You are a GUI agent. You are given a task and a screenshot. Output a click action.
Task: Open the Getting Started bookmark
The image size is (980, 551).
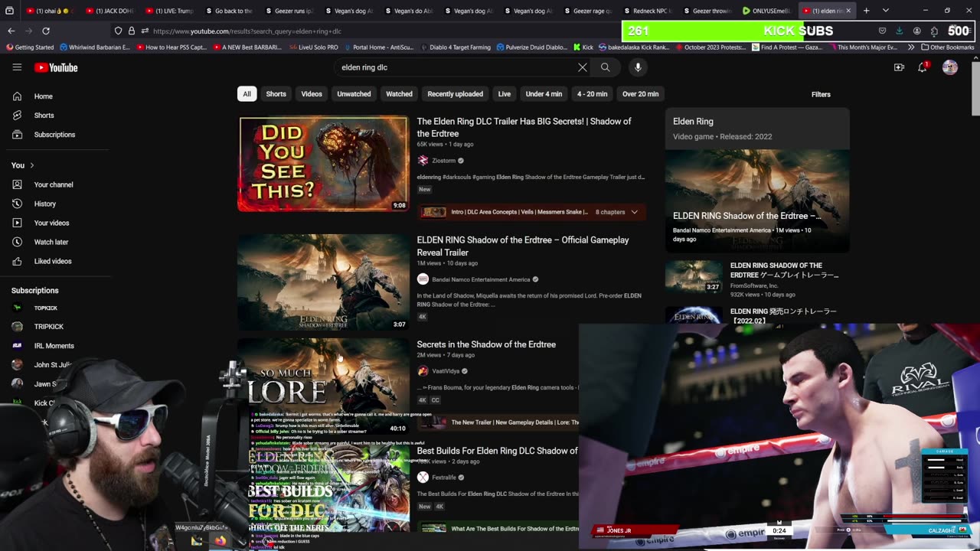[29, 47]
